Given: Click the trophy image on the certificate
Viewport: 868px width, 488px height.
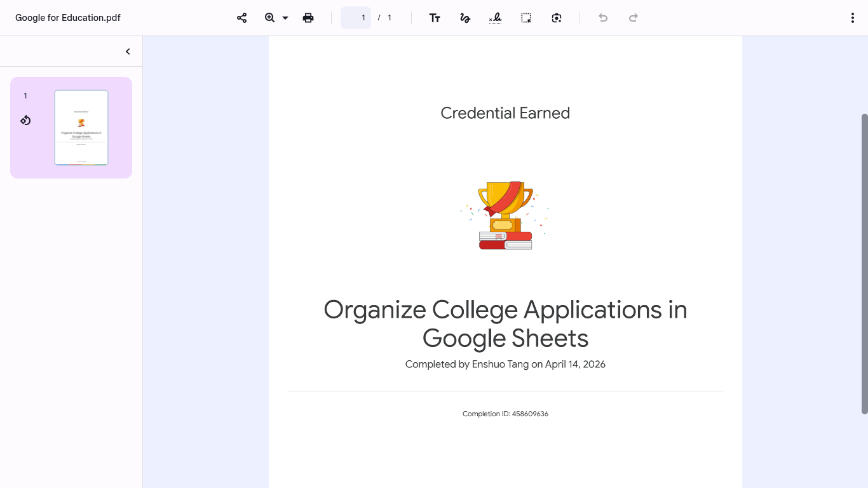Looking at the screenshot, I should coord(506,215).
